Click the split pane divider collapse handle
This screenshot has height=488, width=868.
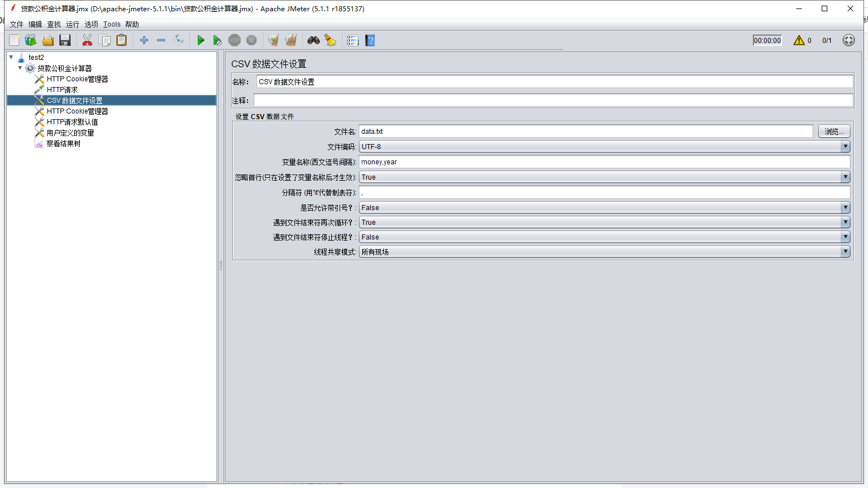tap(221, 265)
